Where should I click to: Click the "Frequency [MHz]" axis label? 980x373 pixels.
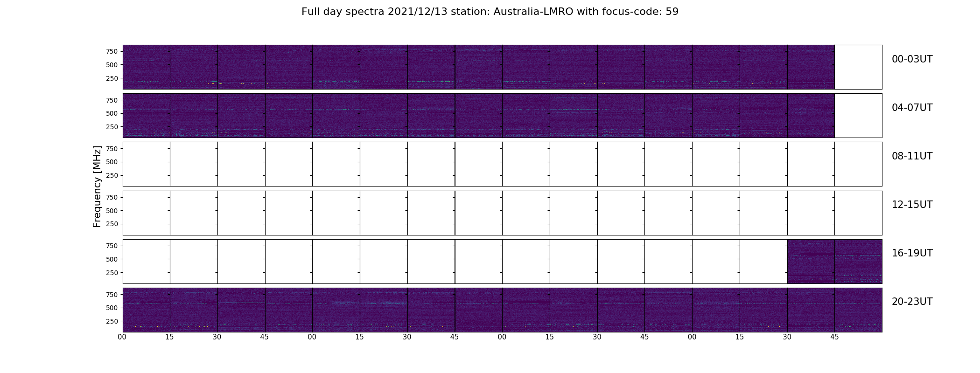point(97,186)
